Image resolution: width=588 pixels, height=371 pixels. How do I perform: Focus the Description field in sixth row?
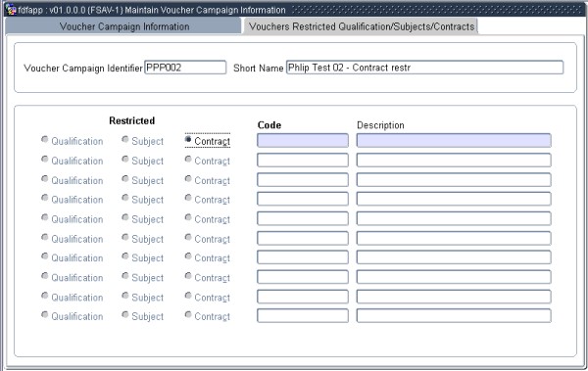[454, 238]
